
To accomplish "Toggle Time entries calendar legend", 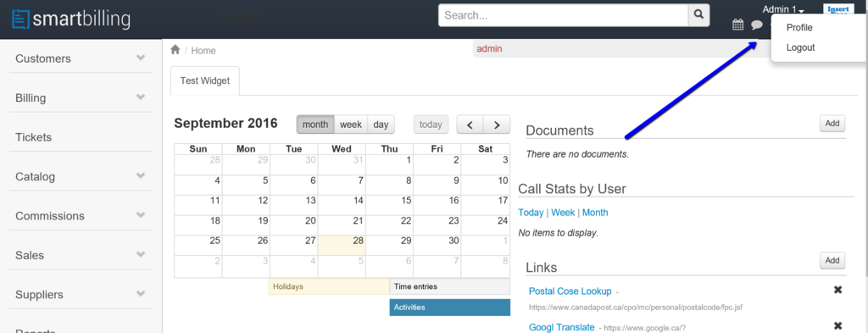I will (449, 286).
